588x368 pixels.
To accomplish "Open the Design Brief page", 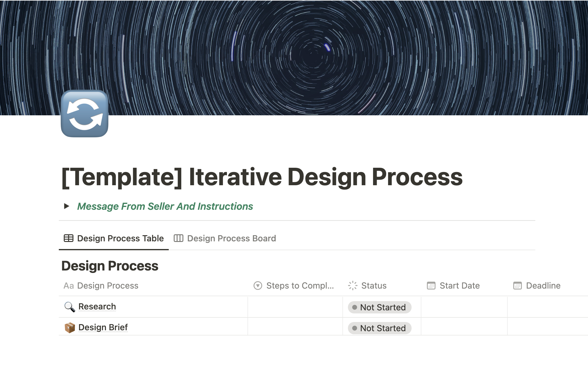I will [103, 327].
